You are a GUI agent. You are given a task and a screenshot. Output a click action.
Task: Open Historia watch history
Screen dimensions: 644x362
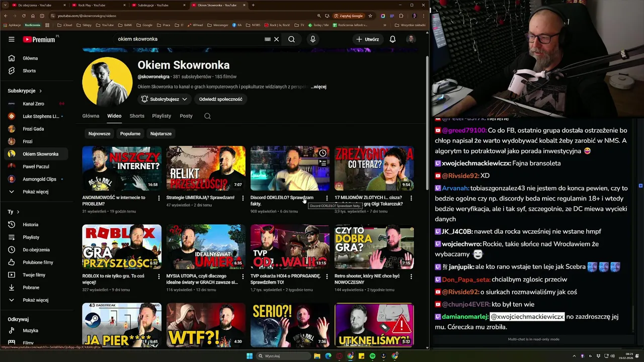[x=30, y=225]
